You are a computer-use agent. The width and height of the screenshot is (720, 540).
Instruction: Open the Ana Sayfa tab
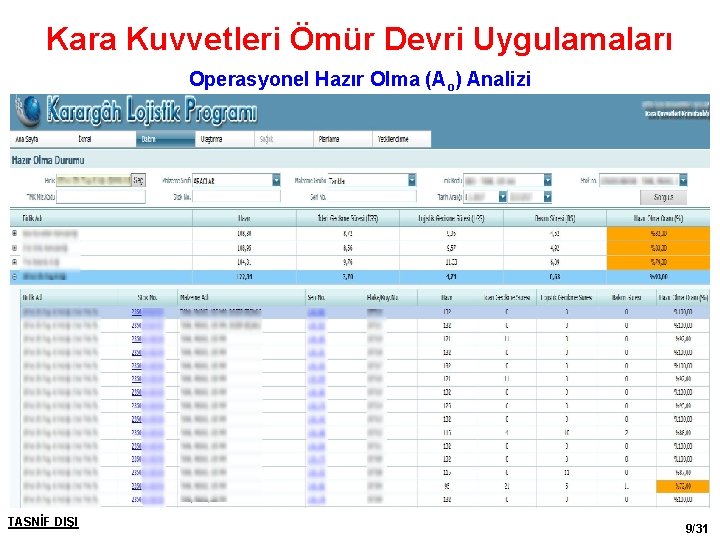pos(27,139)
